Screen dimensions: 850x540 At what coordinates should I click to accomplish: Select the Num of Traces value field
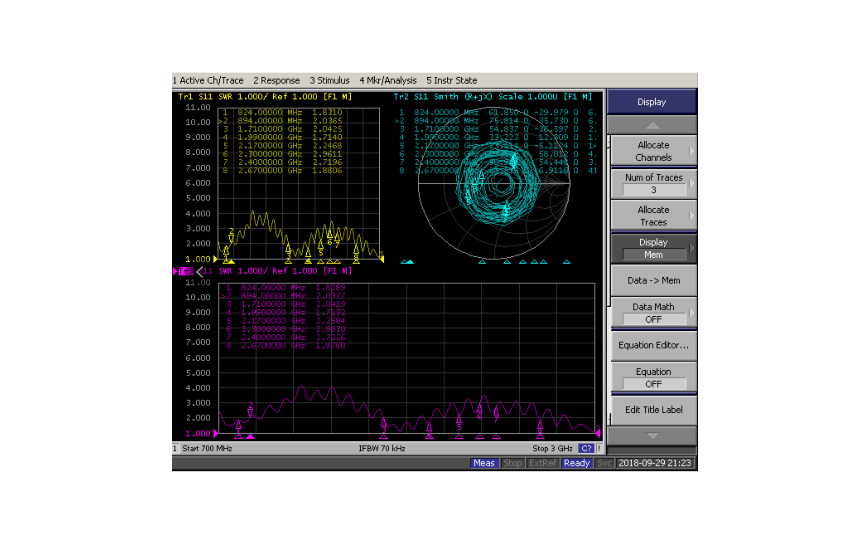[x=652, y=190]
